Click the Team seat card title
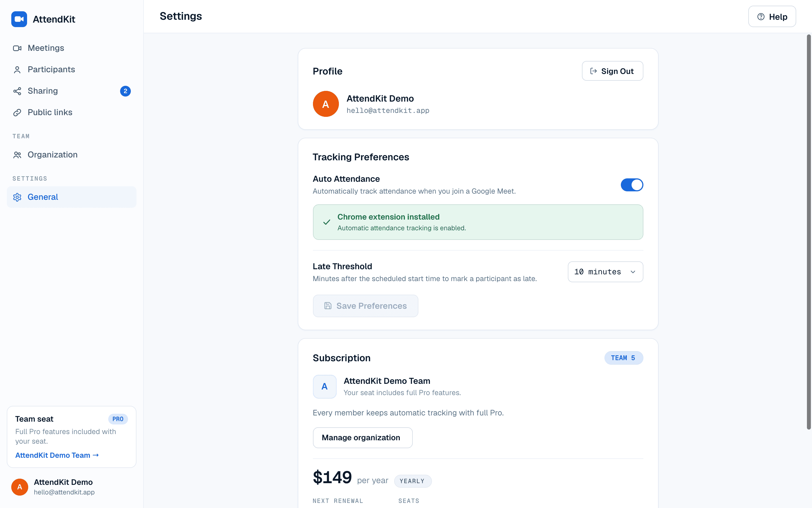The image size is (812, 508). (x=34, y=419)
